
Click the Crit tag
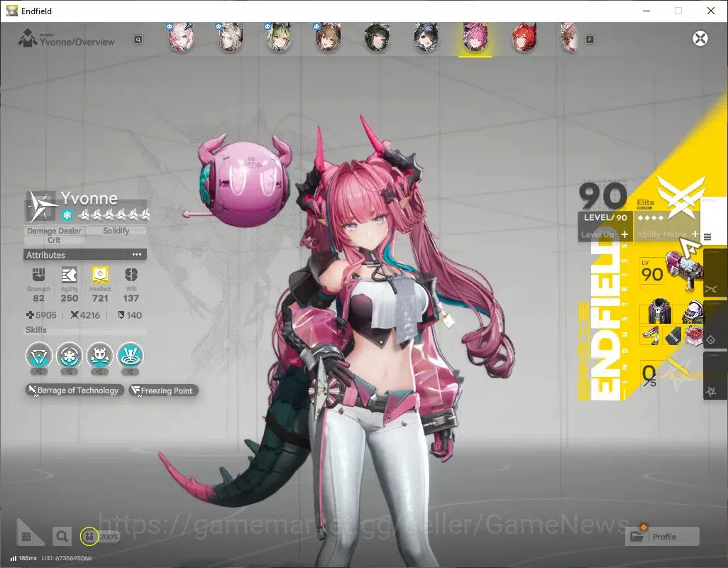click(x=54, y=240)
